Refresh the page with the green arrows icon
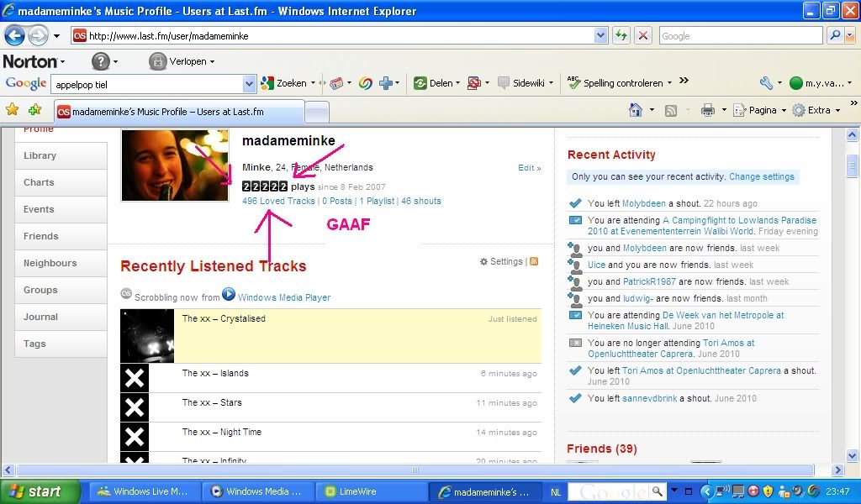The width and height of the screenshot is (861, 504). (621, 36)
